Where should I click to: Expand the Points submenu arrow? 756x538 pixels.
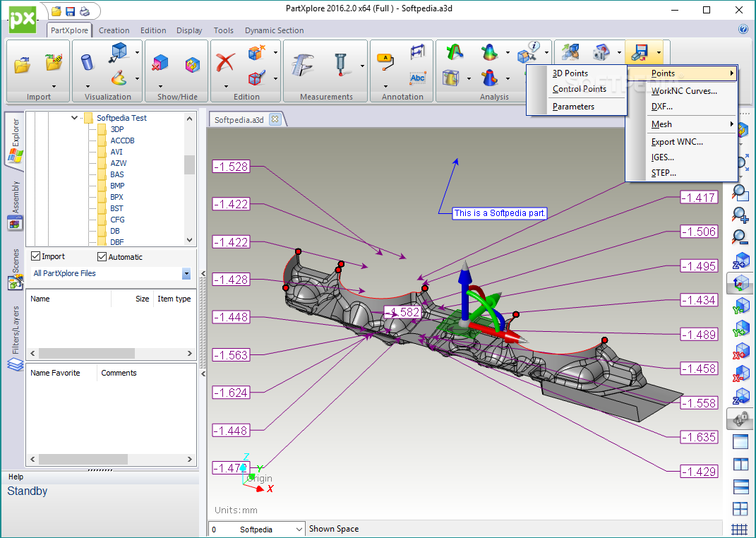tap(732, 73)
